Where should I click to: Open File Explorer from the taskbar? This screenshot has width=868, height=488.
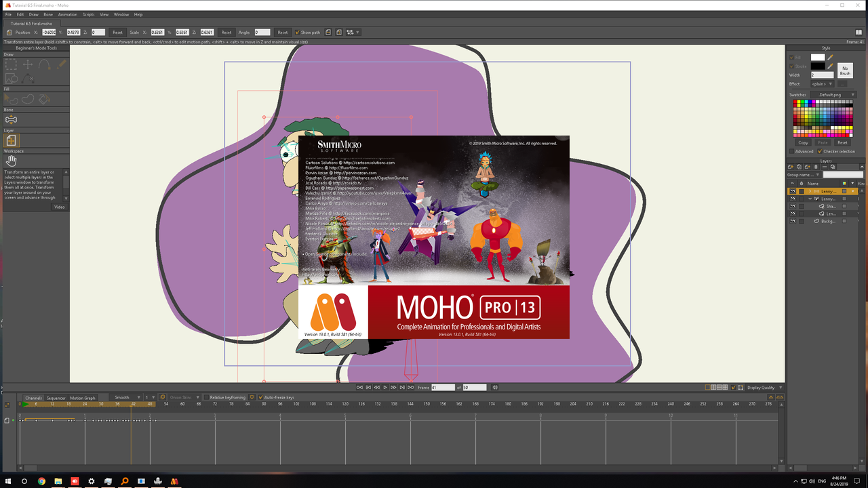58,481
